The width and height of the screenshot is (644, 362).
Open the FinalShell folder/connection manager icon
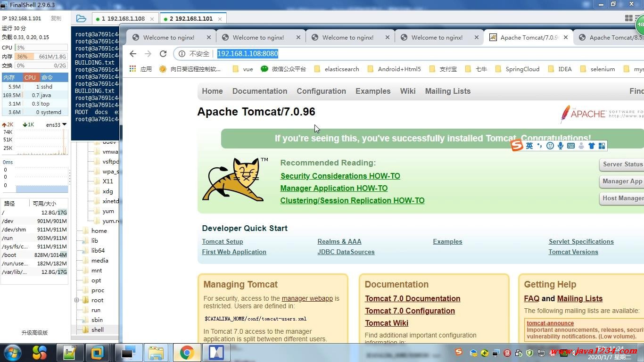[81, 19]
